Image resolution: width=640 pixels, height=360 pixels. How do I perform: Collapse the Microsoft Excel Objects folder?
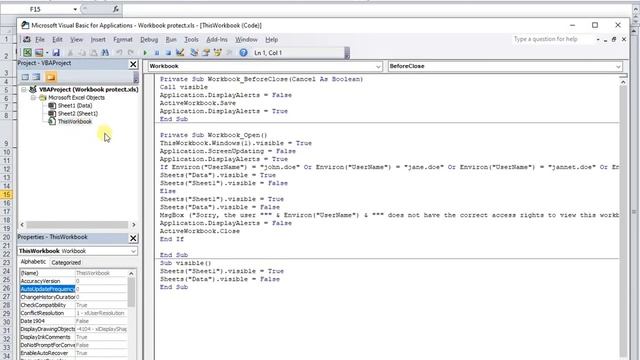34,98
